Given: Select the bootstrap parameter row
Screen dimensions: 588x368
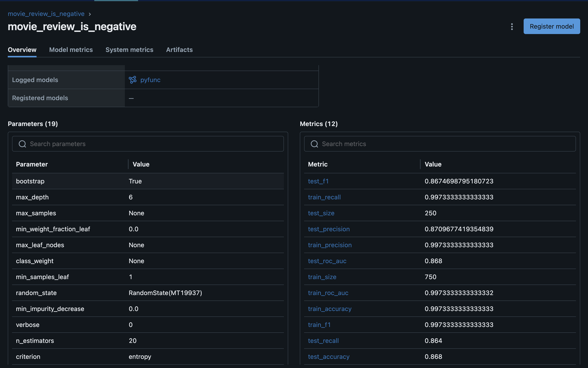Looking at the screenshot, I should pyautogui.click(x=148, y=181).
